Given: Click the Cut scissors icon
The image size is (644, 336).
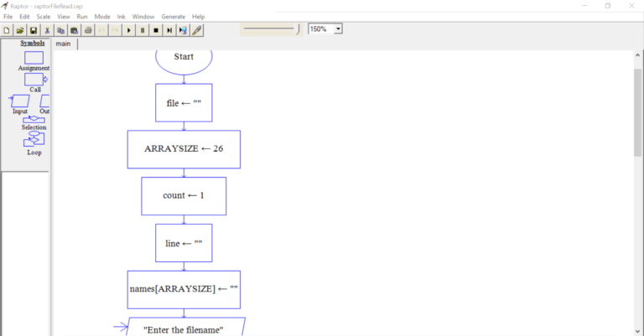Looking at the screenshot, I should click(47, 30).
